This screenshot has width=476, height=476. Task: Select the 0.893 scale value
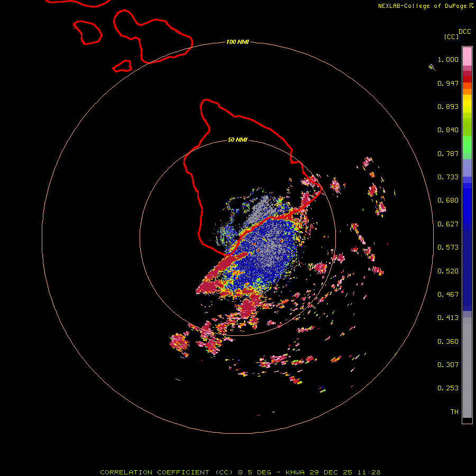448,106
